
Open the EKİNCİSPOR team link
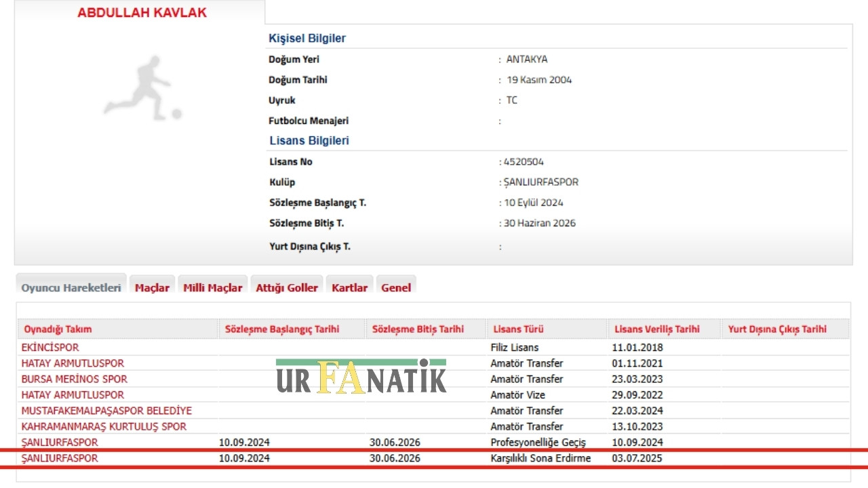[50, 348]
